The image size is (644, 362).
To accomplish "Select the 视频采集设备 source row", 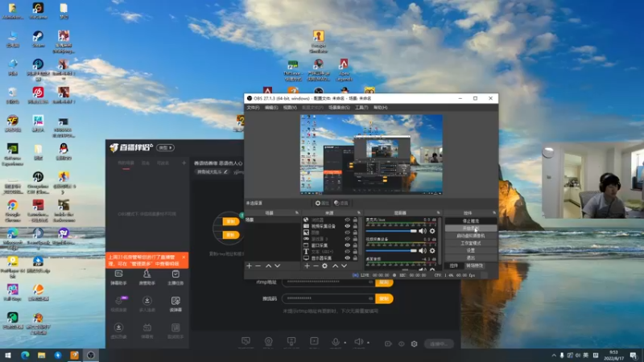I will 332,226.
